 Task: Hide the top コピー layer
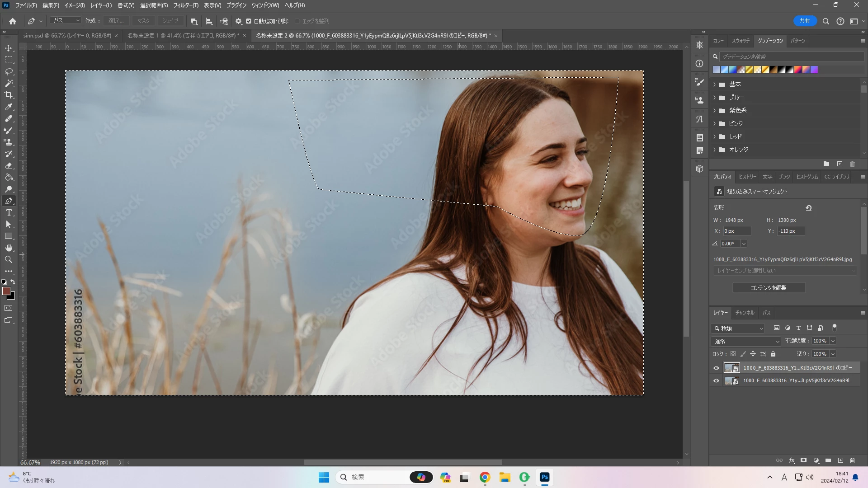[x=716, y=368]
